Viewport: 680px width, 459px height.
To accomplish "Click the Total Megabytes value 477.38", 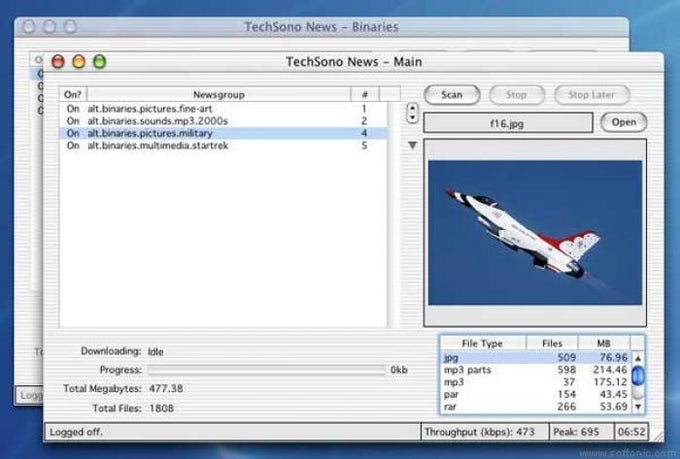I will pyautogui.click(x=166, y=388).
